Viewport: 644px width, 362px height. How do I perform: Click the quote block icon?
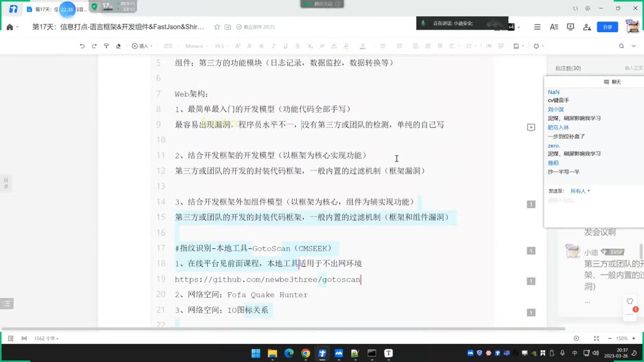pos(489,46)
